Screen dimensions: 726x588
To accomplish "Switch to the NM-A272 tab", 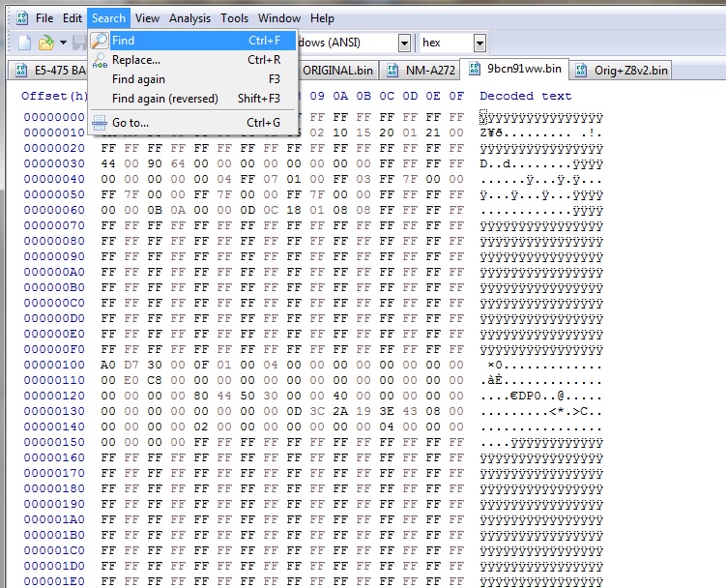I will point(420,71).
